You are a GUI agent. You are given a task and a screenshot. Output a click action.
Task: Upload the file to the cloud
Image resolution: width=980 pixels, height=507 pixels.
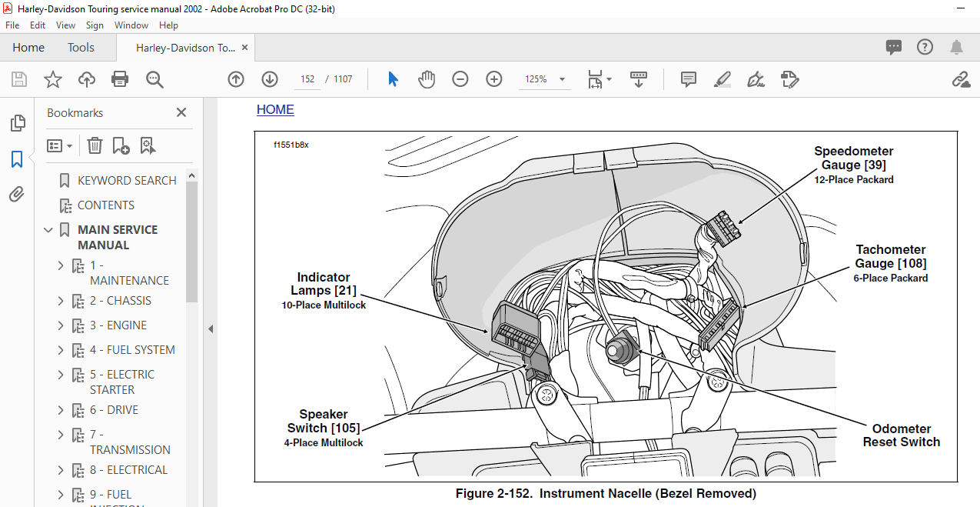pos(87,79)
